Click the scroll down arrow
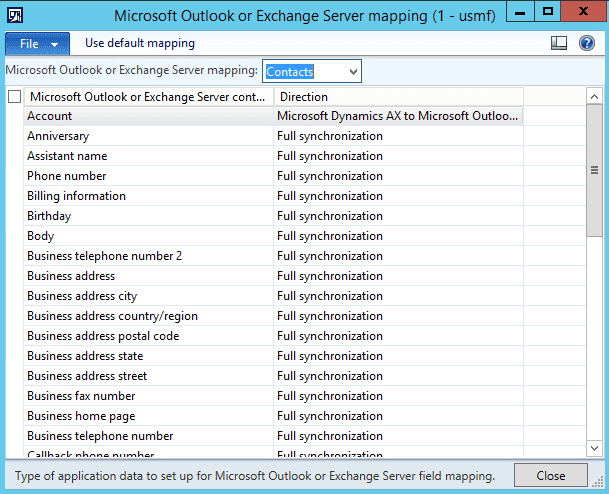 point(594,448)
